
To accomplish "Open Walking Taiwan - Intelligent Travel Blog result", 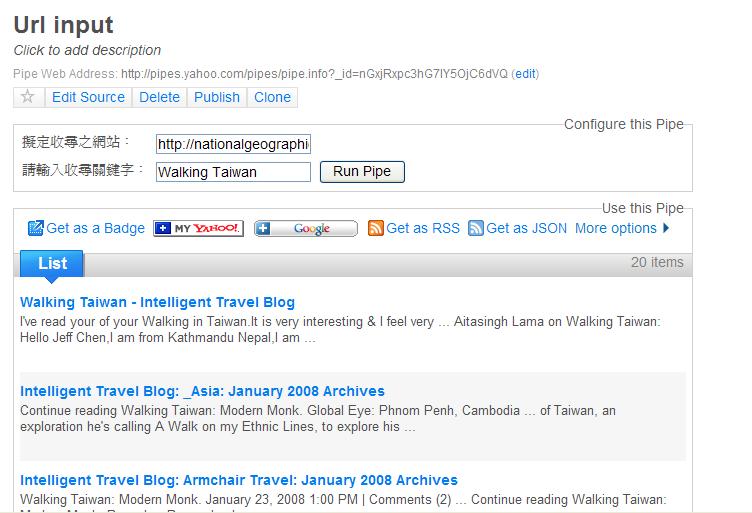I will [x=157, y=302].
